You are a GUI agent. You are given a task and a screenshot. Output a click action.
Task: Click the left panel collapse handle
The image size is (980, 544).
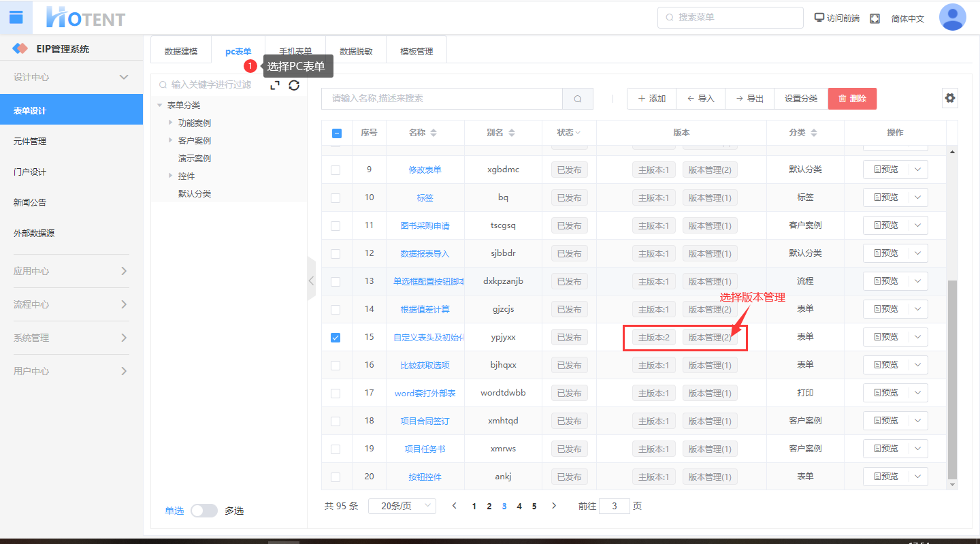coord(311,279)
